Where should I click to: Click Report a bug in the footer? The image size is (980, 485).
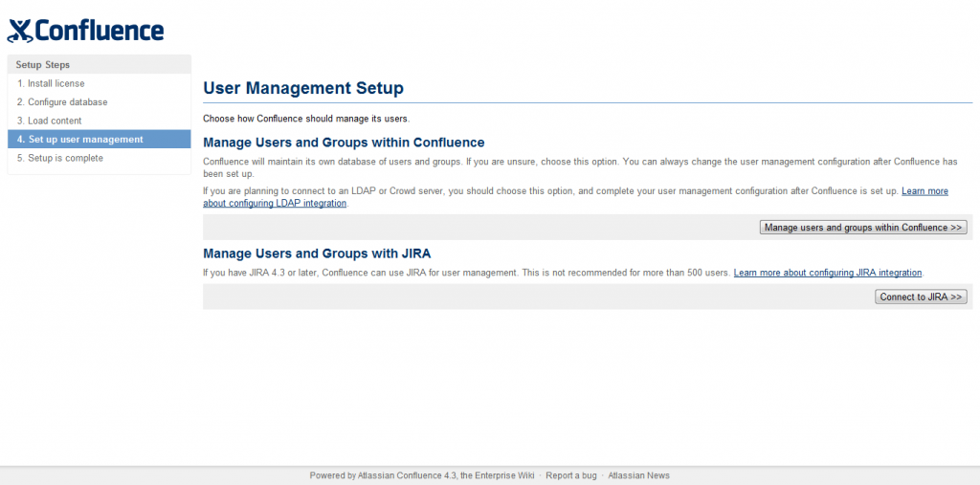[571, 475]
